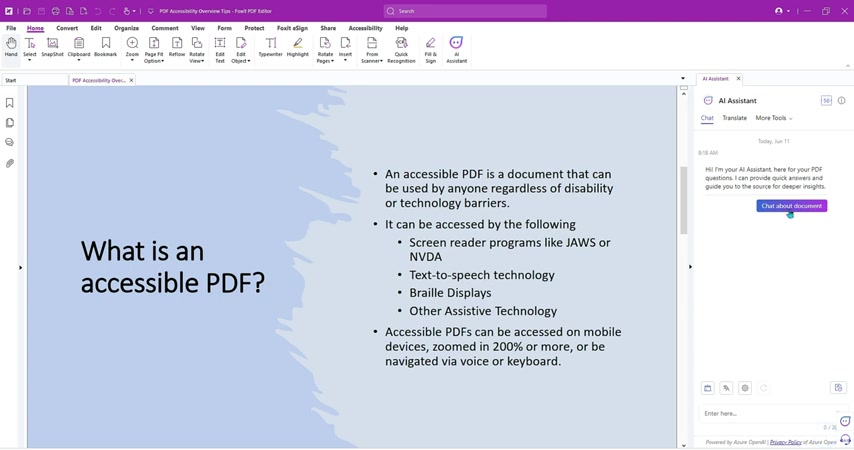Open the comments panel in left sidebar
Screen dimensions: 854x450
pyautogui.click(x=9, y=142)
